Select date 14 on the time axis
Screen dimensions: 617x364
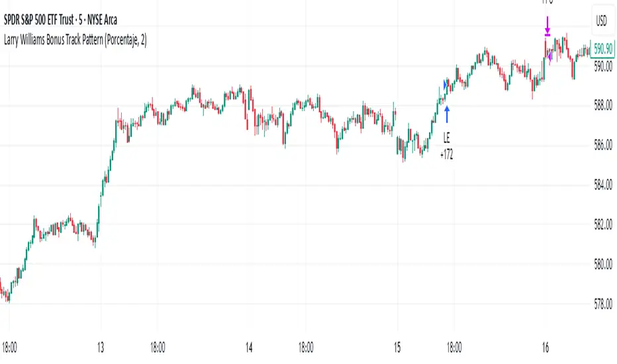[x=249, y=345]
